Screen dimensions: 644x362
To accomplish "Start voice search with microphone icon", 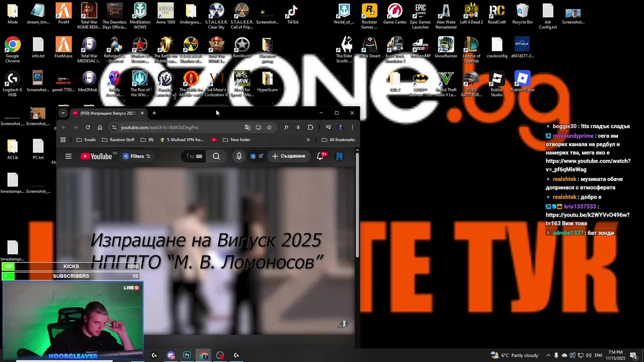I will pos(239,156).
